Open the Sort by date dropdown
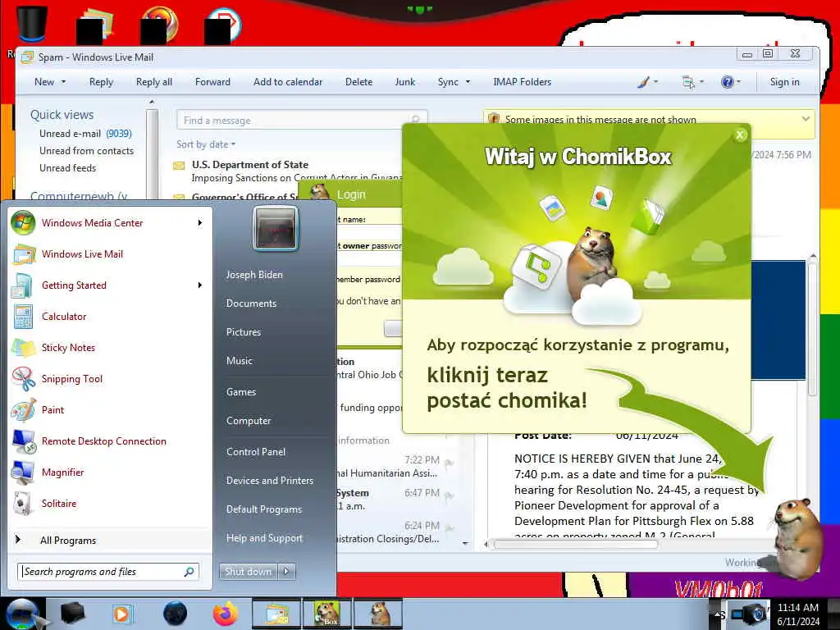The width and height of the screenshot is (840, 630). (206, 144)
